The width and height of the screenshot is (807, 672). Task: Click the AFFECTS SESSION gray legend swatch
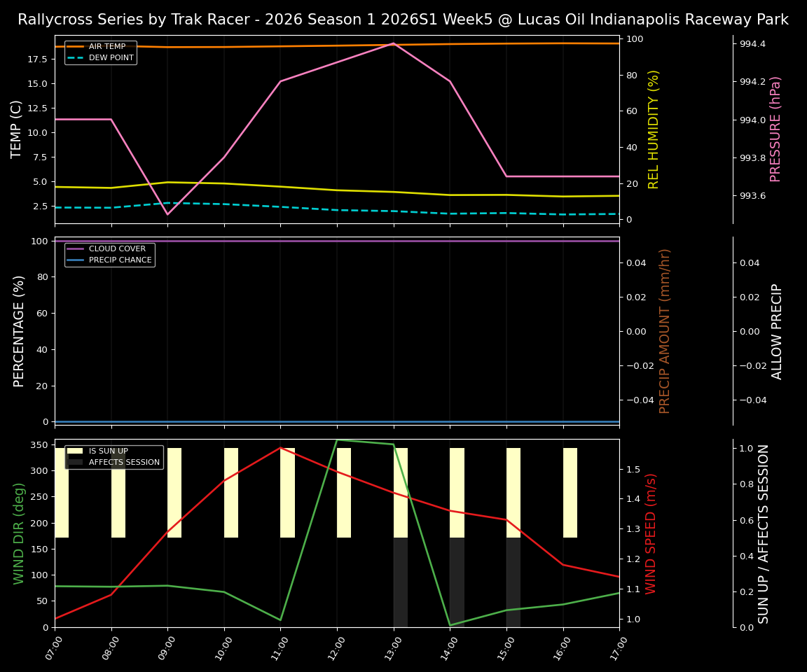click(74, 461)
